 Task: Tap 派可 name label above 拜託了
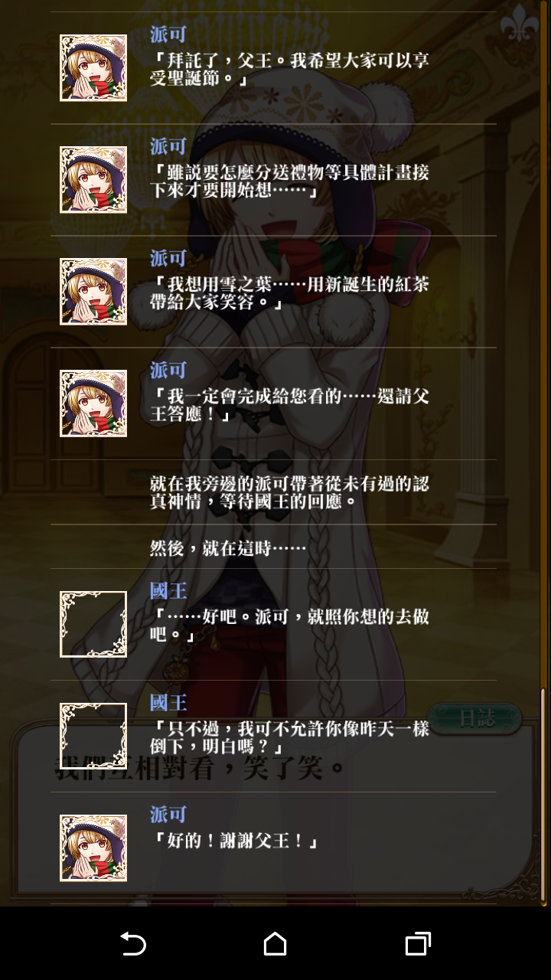tap(168, 34)
